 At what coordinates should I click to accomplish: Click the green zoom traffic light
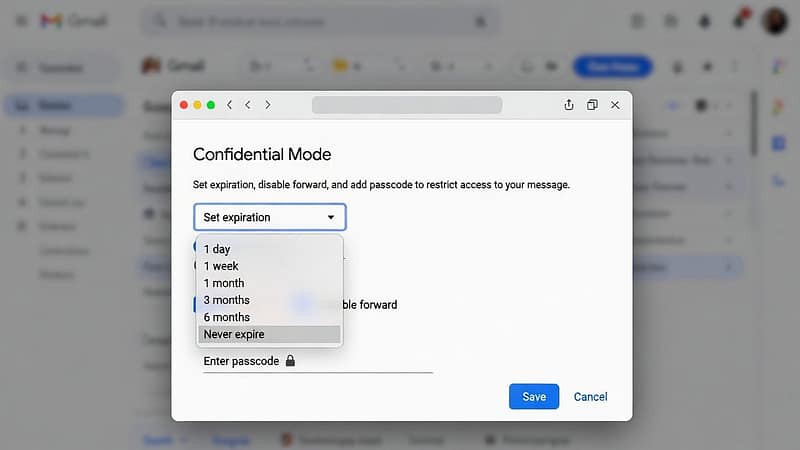(211, 105)
